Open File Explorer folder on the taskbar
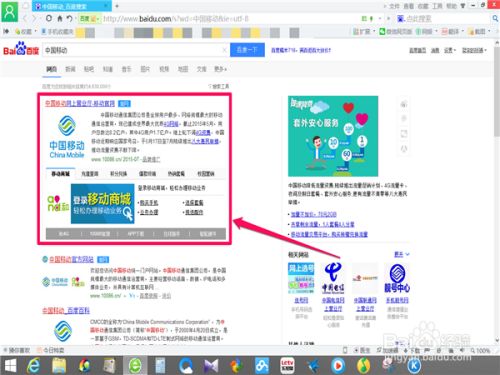500x375 pixels. pyautogui.click(x=59, y=366)
